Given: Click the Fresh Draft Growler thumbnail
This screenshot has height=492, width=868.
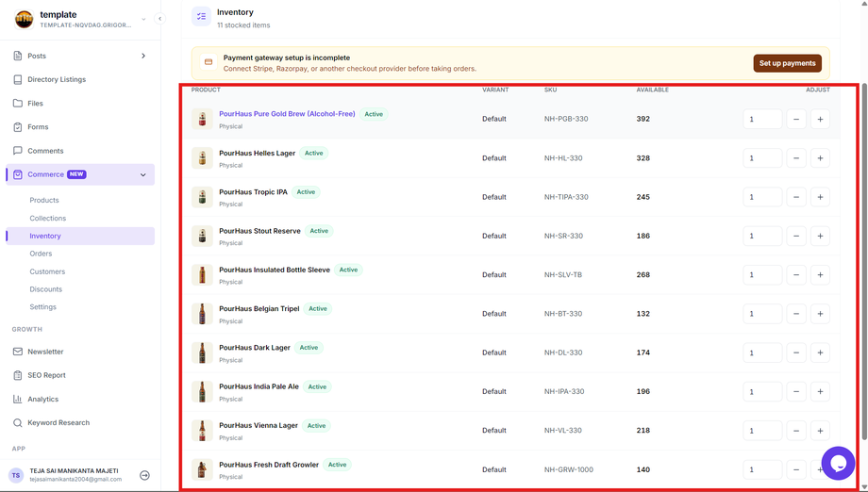Looking at the screenshot, I should pos(202,470).
